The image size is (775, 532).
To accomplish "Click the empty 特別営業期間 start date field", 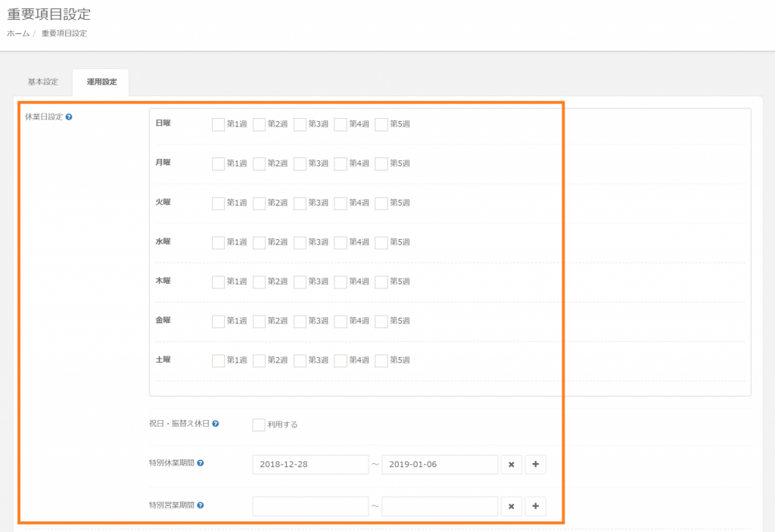I will [x=311, y=506].
